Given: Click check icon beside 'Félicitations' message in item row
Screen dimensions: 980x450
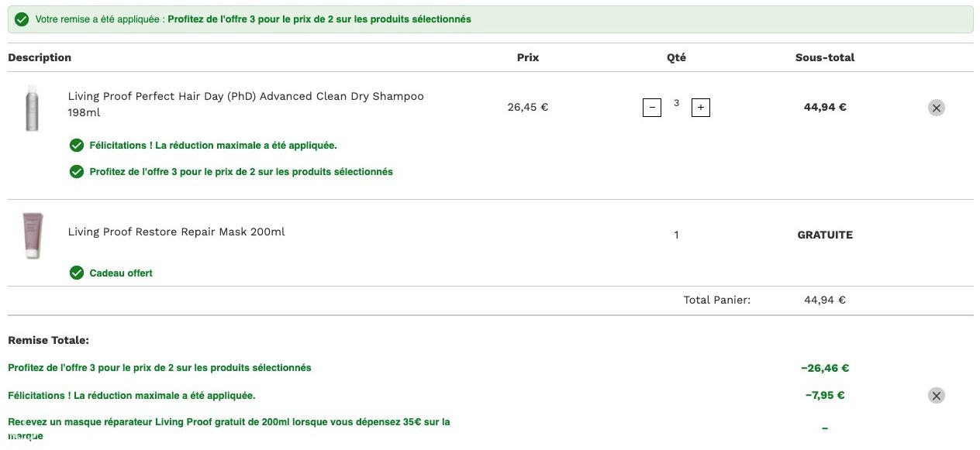Looking at the screenshot, I should pyautogui.click(x=77, y=146).
